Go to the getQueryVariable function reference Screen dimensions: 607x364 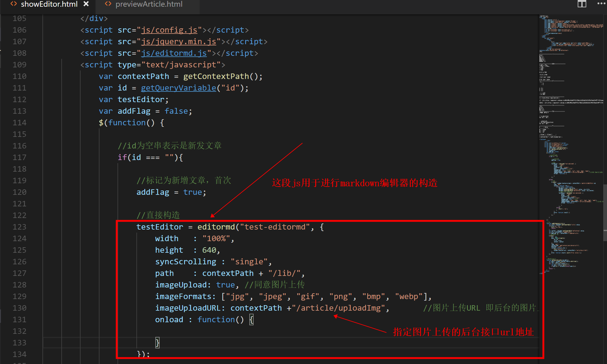pyautogui.click(x=179, y=88)
